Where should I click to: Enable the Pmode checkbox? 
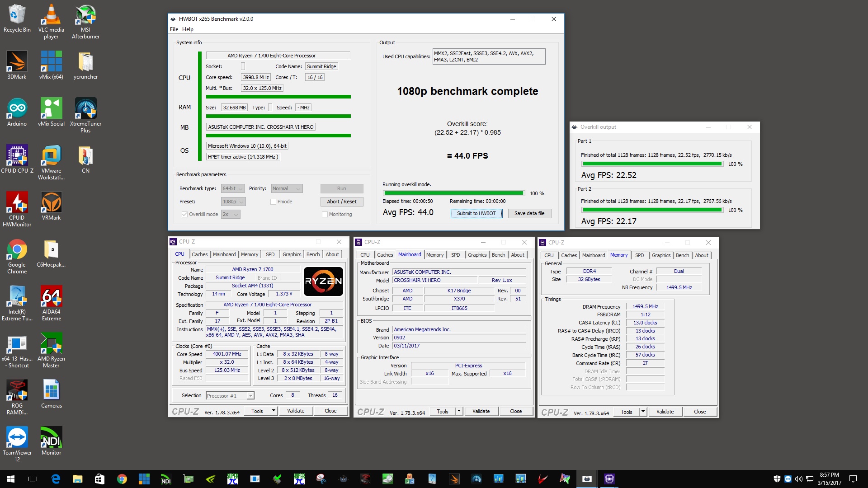(x=273, y=202)
